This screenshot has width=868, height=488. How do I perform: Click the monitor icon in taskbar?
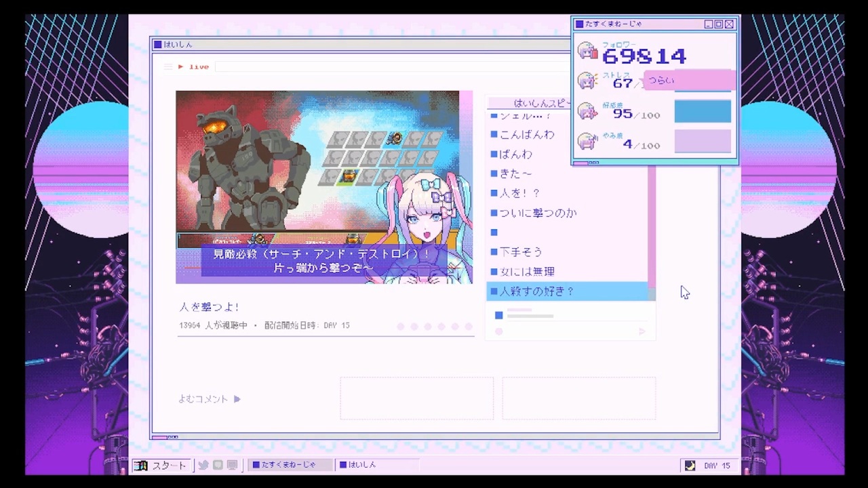(x=232, y=465)
